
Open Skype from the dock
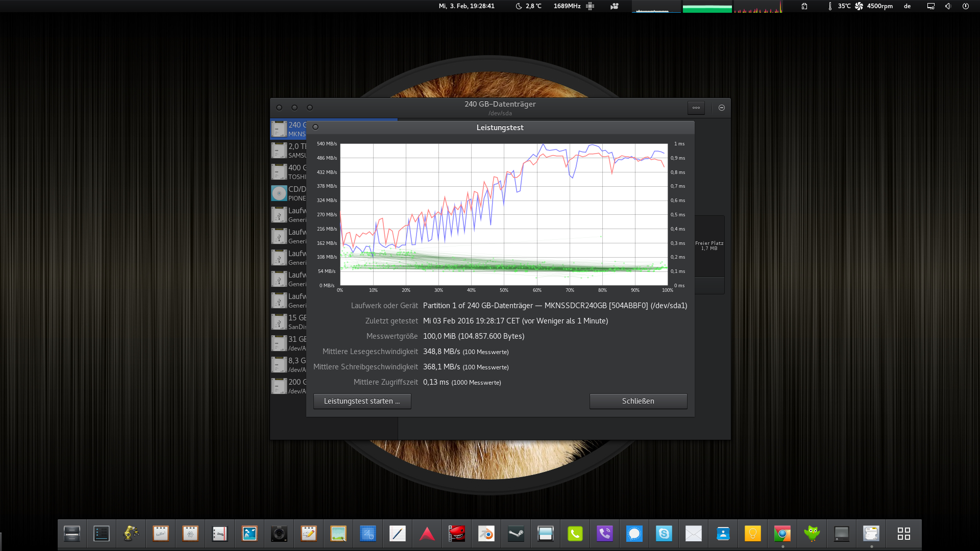[x=664, y=534]
